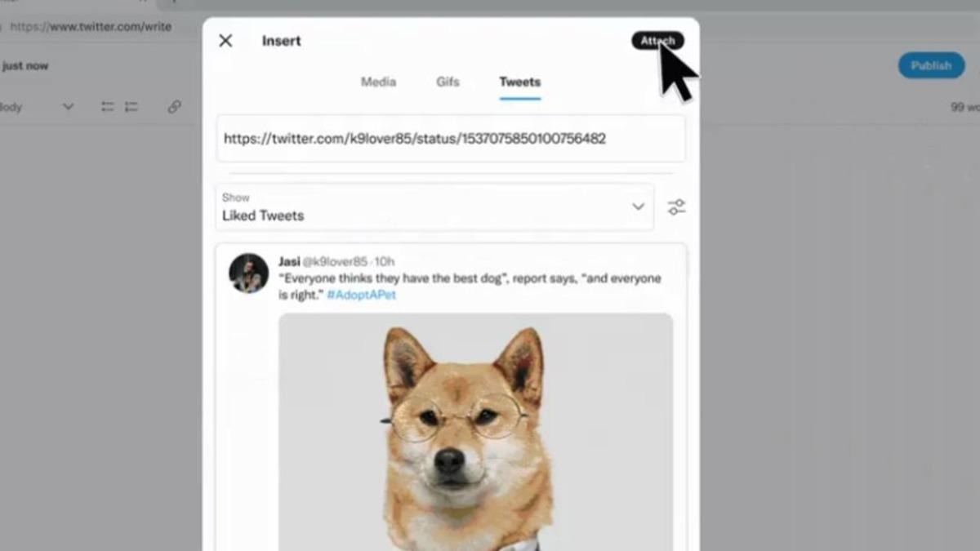
Task: Switch to the Media tab
Action: (x=377, y=82)
